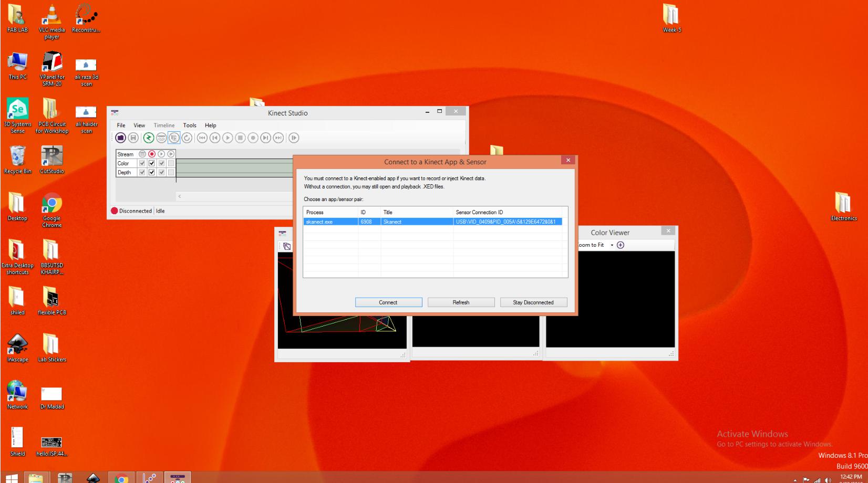Click the Connect button in the dialog

(x=388, y=302)
